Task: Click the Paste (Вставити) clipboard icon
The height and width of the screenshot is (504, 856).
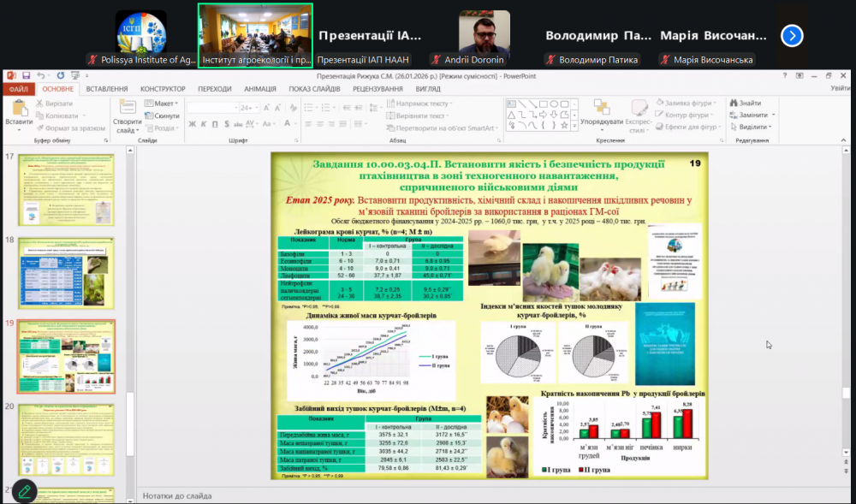Action: click(x=18, y=108)
